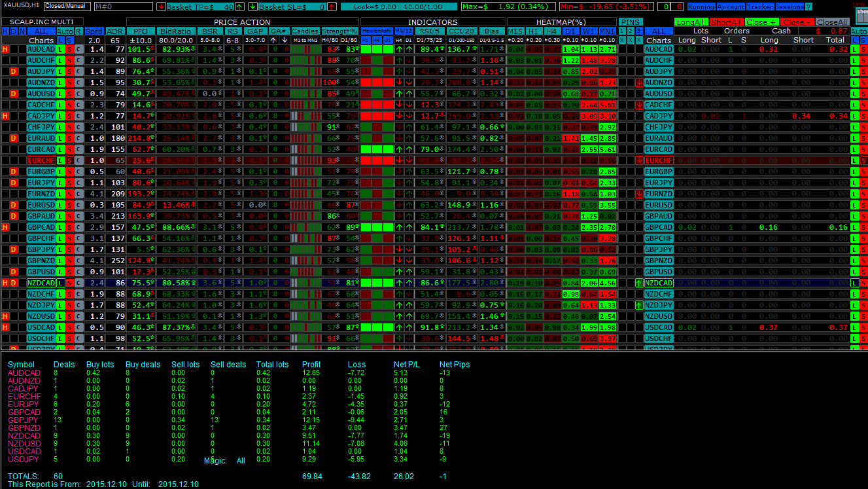This screenshot has height=489, width=868.
Task: Click the red down pin arrow on the AUDNZD row
Action: tap(638, 82)
